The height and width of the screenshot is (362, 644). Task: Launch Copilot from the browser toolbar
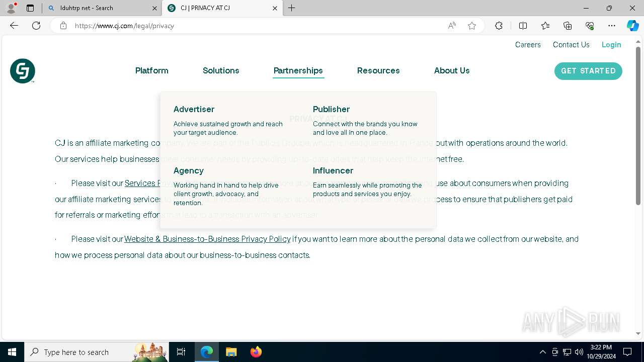[x=632, y=26]
